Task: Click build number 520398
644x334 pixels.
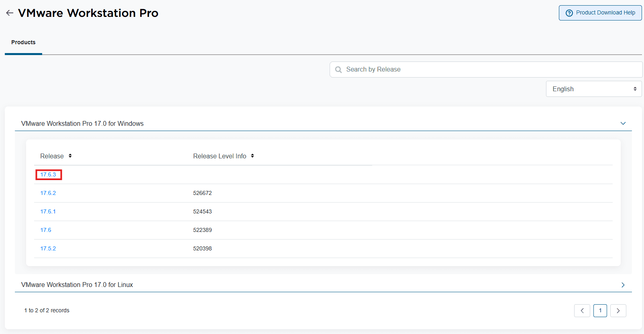Action: point(202,248)
